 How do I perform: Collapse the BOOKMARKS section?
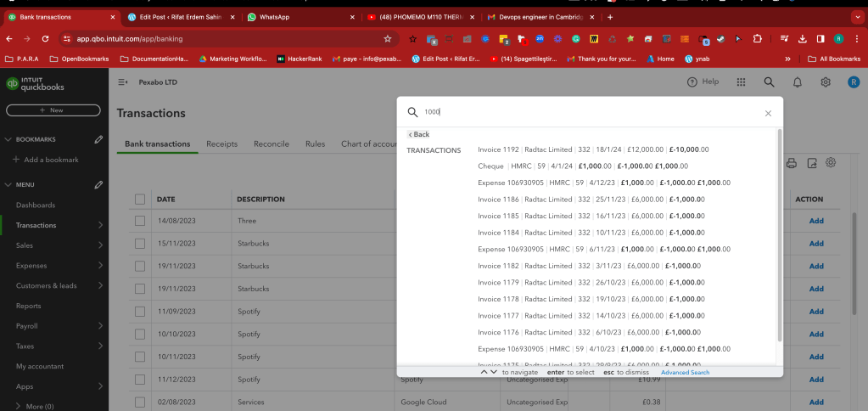pyautogui.click(x=8, y=139)
